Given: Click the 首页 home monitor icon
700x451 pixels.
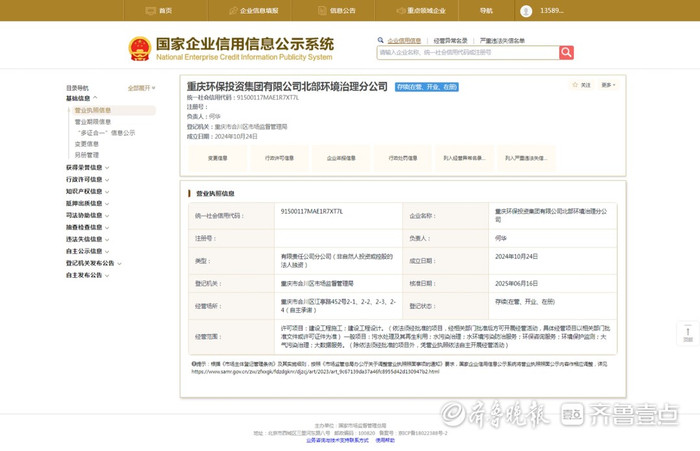Looking at the screenshot, I should [150, 11].
